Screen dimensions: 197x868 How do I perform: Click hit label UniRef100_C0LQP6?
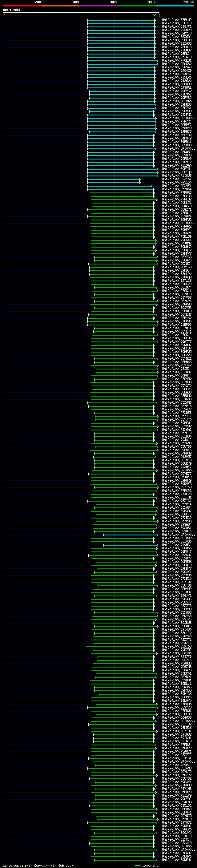177,856
